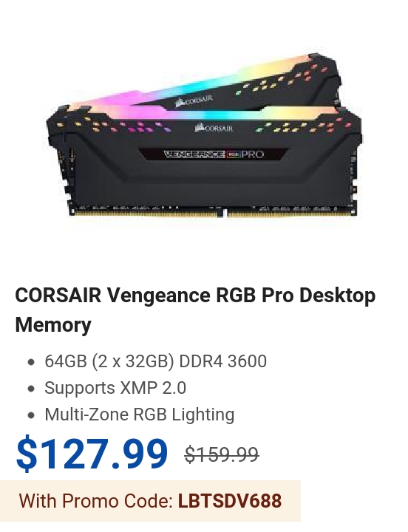Click the crossed-out $159.99 original price

(222, 454)
